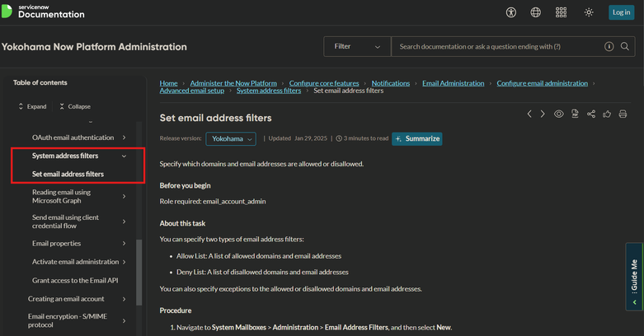Expand OAuth email authentication chevron
This screenshot has height=336, width=644.
pyautogui.click(x=124, y=138)
